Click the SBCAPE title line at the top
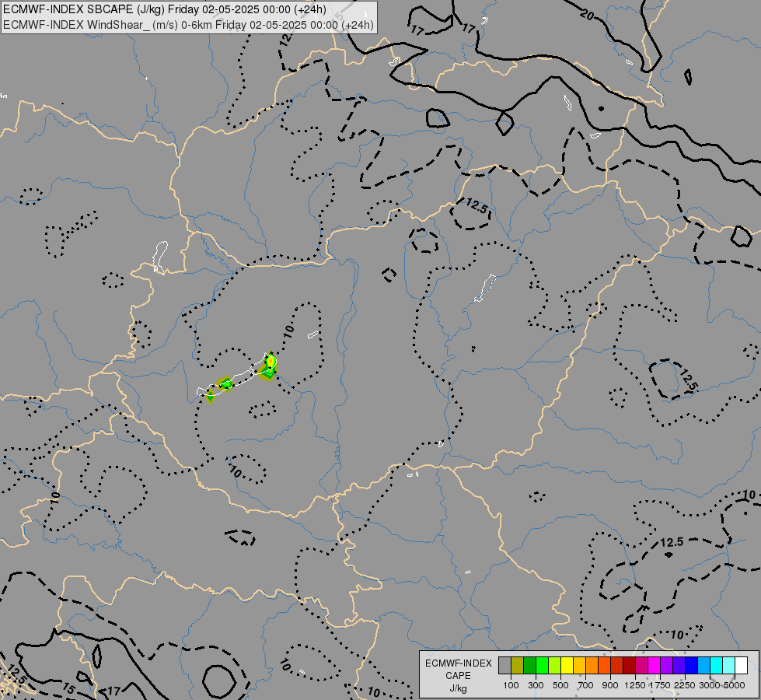This screenshot has height=700, width=761. (x=165, y=9)
